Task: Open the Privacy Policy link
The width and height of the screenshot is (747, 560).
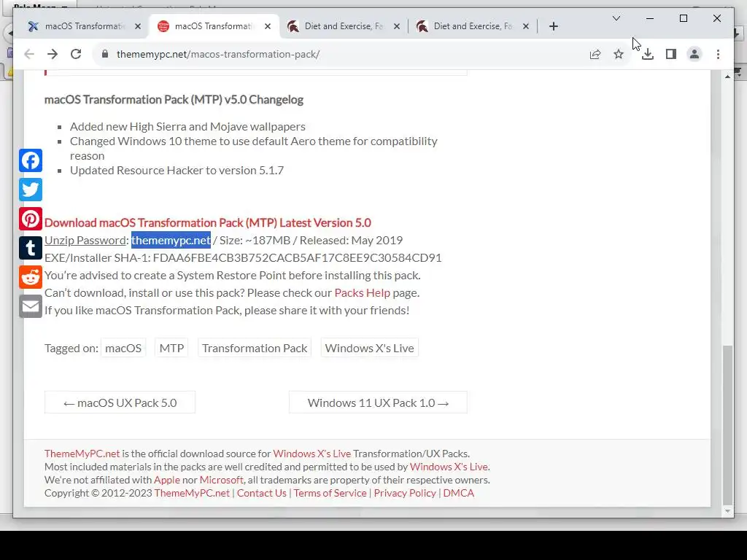Action: (405, 493)
